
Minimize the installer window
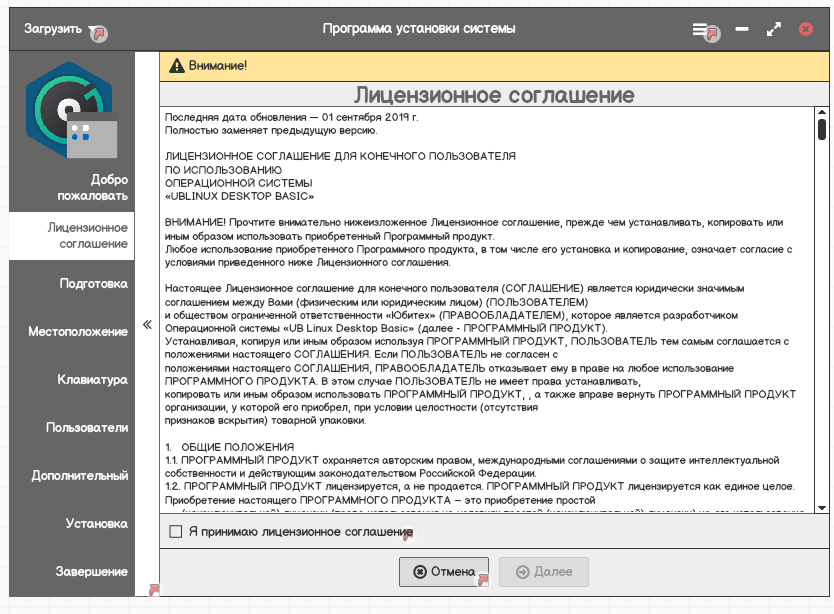[742, 29]
